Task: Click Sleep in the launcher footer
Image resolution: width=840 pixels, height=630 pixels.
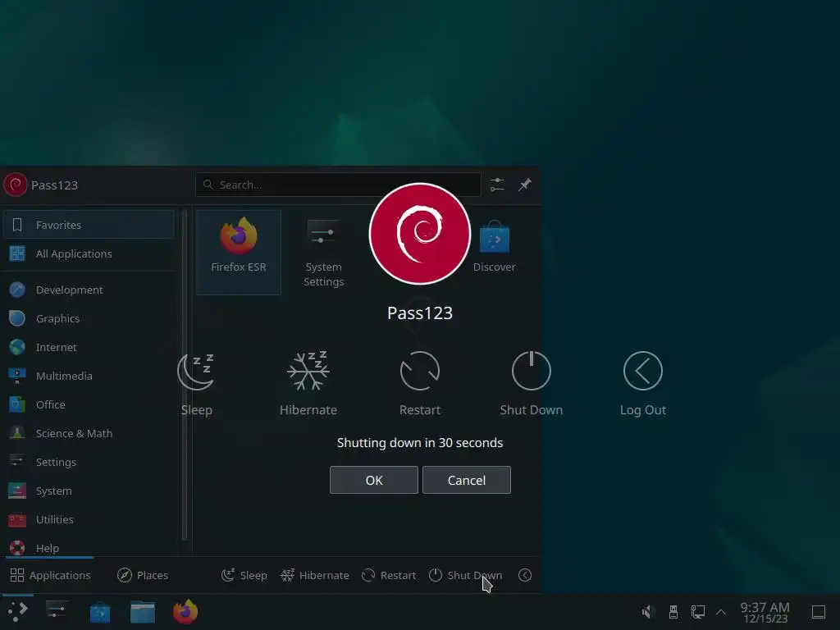Action: click(x=244, y=575)
